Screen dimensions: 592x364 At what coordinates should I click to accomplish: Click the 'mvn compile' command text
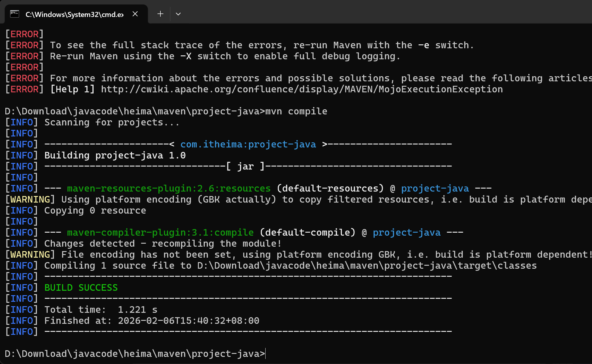296,111
